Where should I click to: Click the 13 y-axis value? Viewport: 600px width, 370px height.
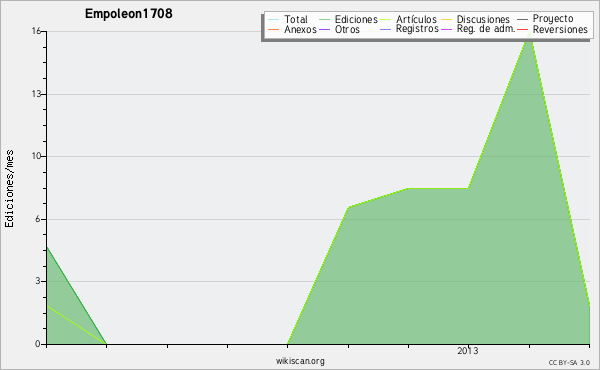(36, 94)
